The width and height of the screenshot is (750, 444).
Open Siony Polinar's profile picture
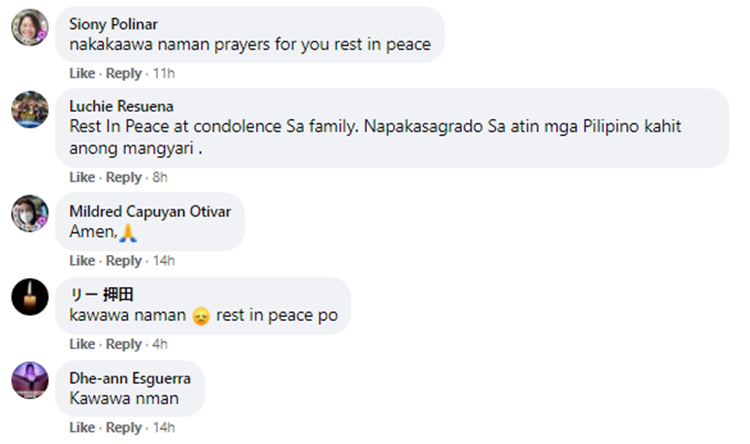[x=30, y=27]
